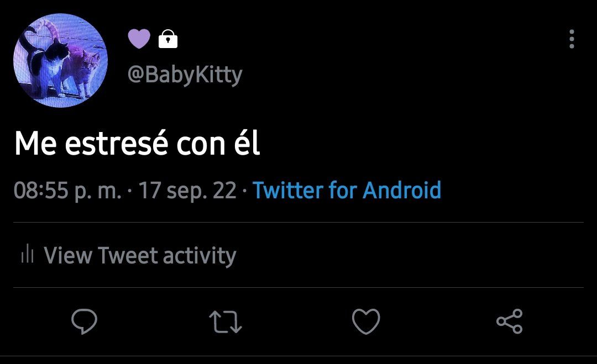
Task: Like the tweet with the heart outline
Action: pos(366,321)
